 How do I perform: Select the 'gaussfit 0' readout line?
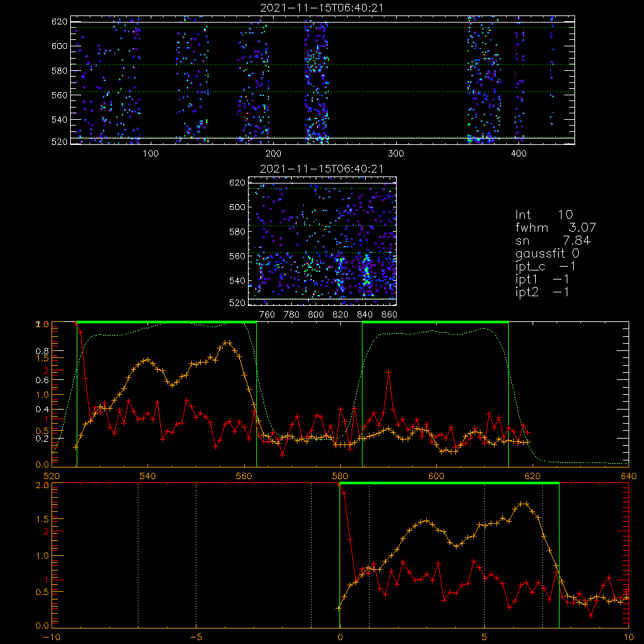[547, 253]
